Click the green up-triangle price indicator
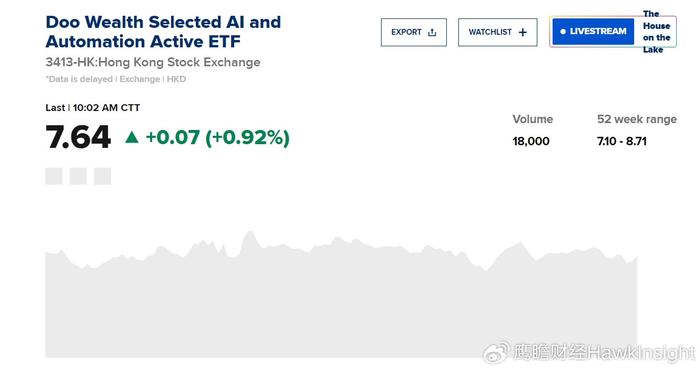Viewport: 700px width, 371px height. tap(132, 137)
